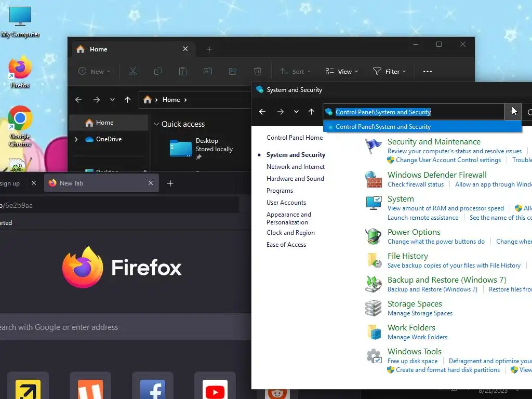Open recent locations dropdown in Control Panel
This screenshot has height=399, width=532.
point(296,112)
